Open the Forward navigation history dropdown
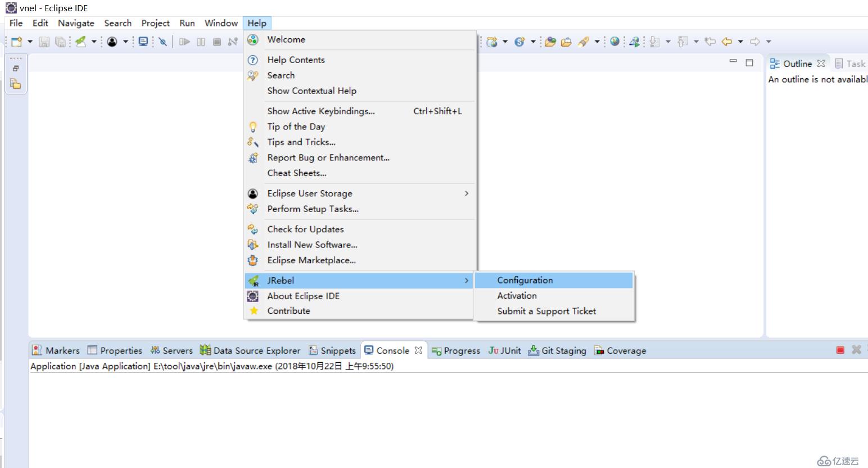The image size is (868, 468). (x=768, y=42)
